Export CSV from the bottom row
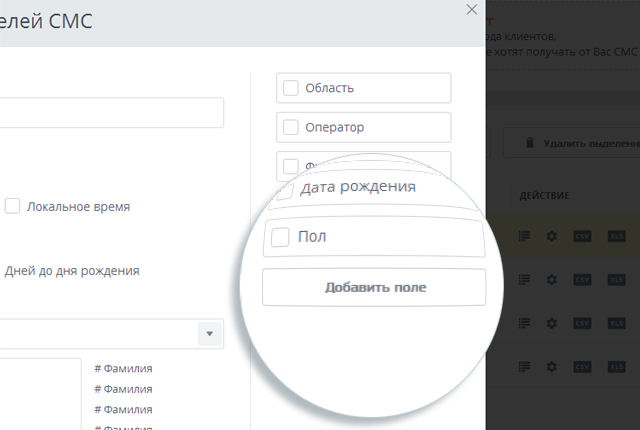This screenshot has height=430, width=640. (582, 367)
